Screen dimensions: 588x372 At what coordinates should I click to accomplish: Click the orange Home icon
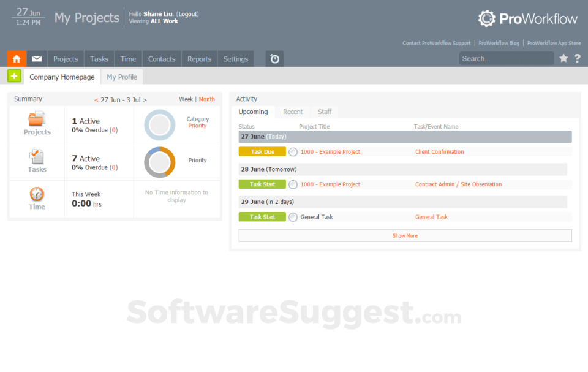coord(17,59)
